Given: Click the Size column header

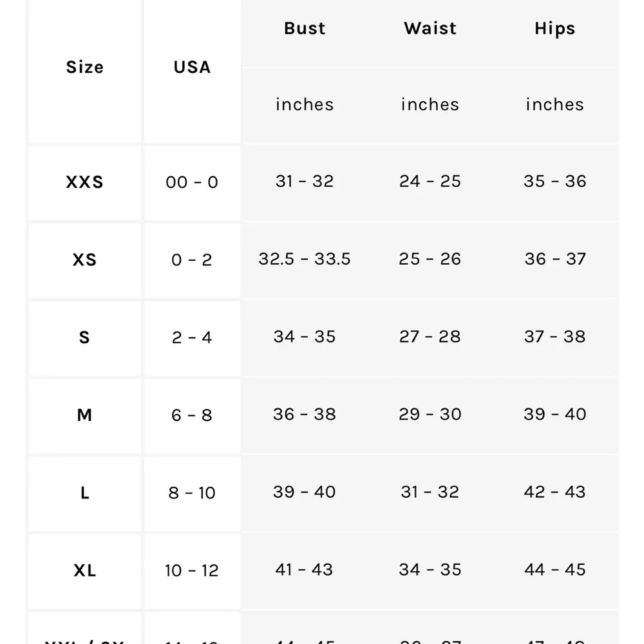Looking at the screenshot, I should tap(84, 67).
